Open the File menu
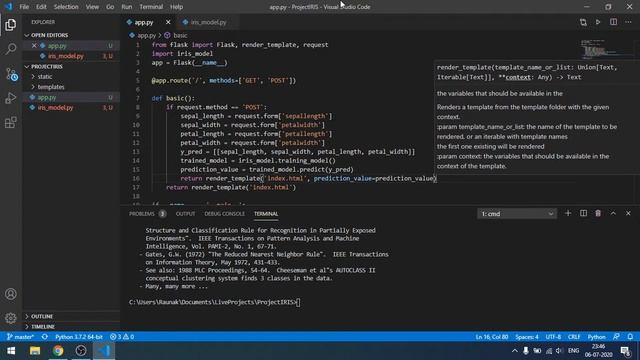 pyautogui.click(x=24, y=7)
